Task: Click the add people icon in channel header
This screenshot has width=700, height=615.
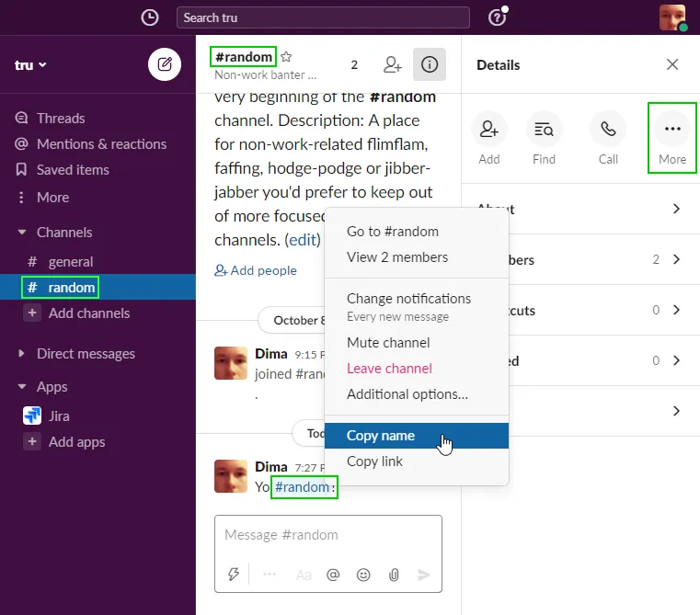Action: (x=393, y=64)
